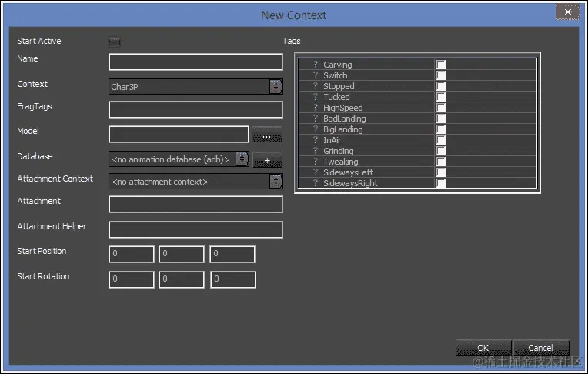Click the third Start Position field
Screen dimensions: 588x374
(x=232, y=254)
